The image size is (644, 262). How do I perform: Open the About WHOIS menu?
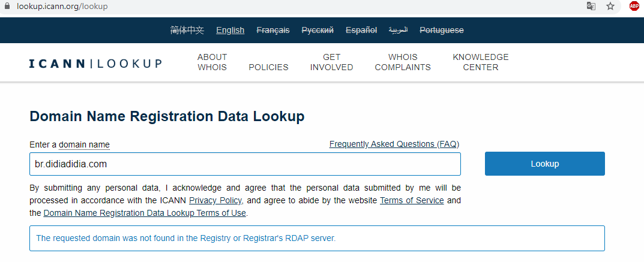tap(212, 62)
